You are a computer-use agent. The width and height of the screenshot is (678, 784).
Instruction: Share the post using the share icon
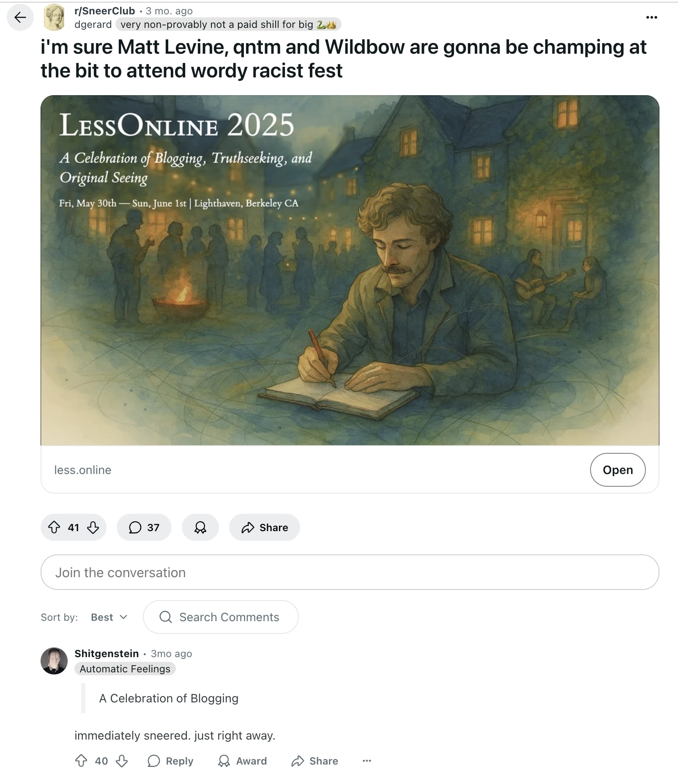(x=264, y=527)
